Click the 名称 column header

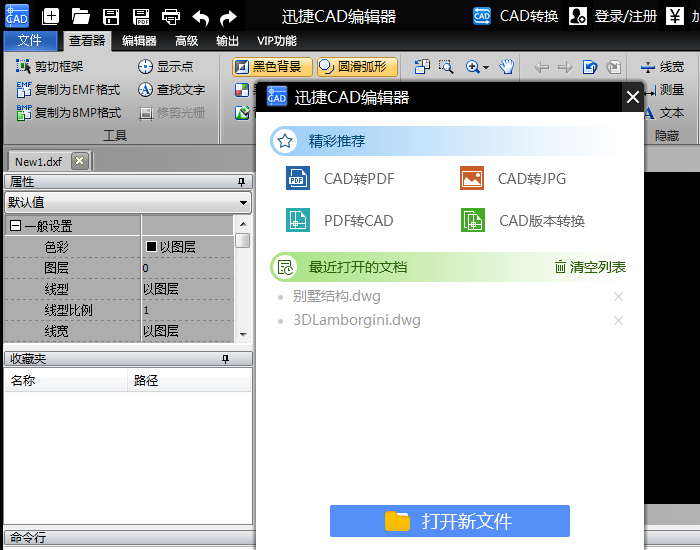[66, 381]
